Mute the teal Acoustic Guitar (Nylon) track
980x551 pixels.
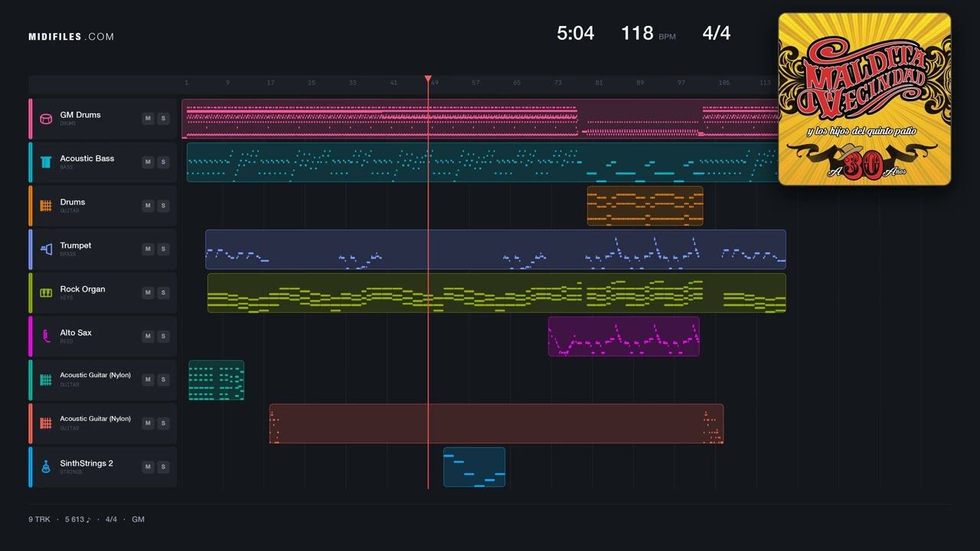click(x=149, y=380)
